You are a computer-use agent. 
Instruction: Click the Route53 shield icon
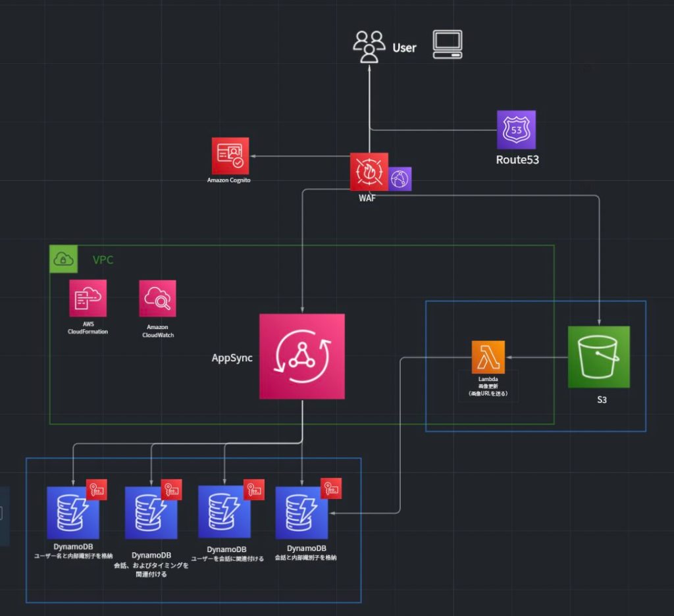pos(516,130)
